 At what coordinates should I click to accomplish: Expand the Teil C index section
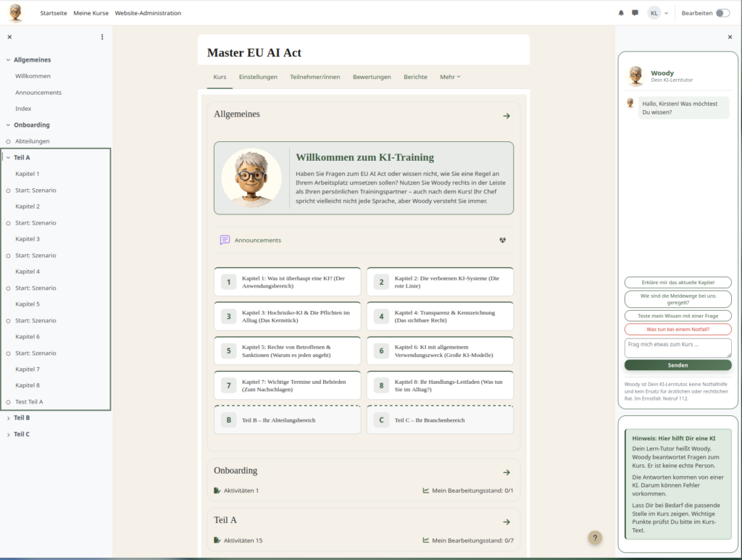click(x=8, y=434)
